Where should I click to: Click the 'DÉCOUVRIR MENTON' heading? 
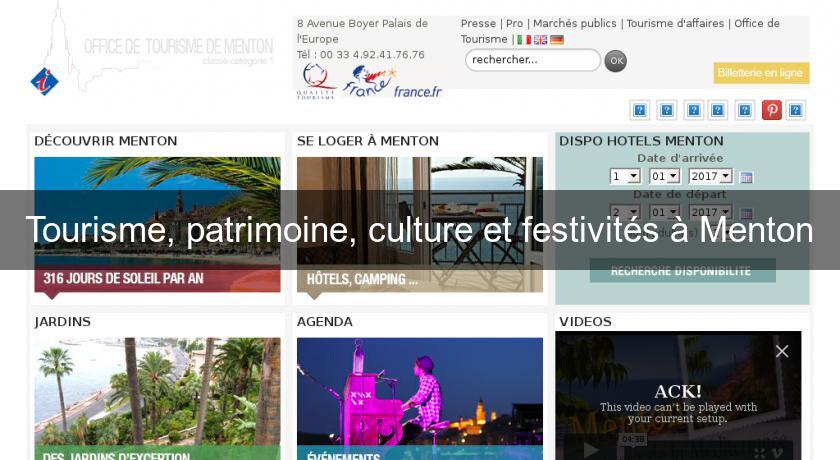(106, 141)
